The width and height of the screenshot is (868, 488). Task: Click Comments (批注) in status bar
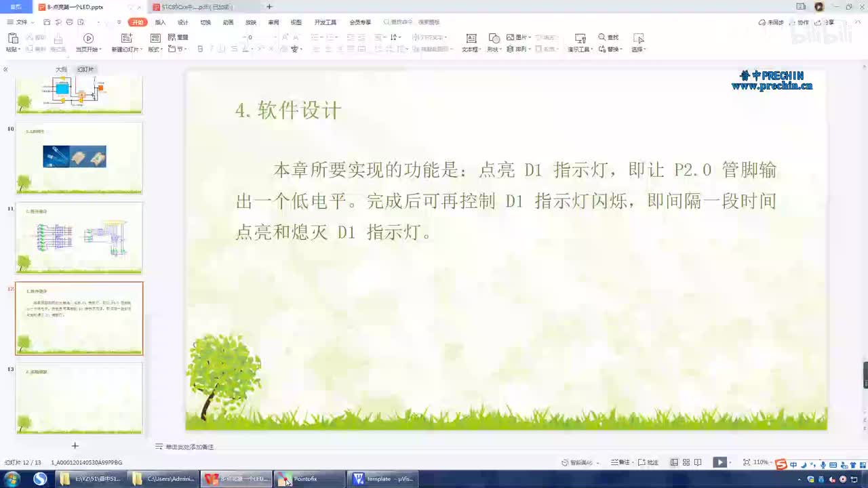point(648,462)
